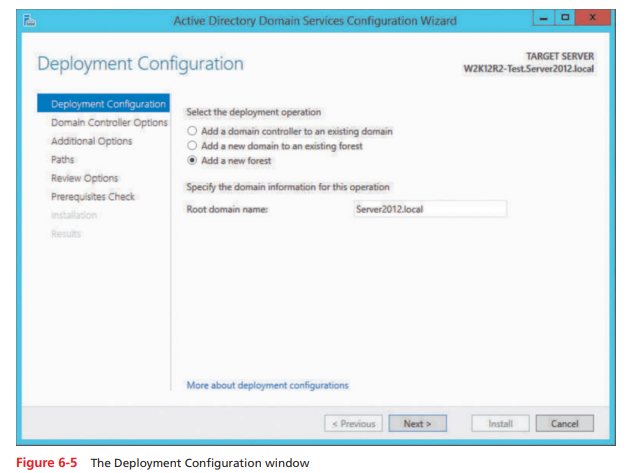This screenshot has width=630, height=473.
Task: Click the grayed-out Installation step
Action: click(x=74, y=215)
